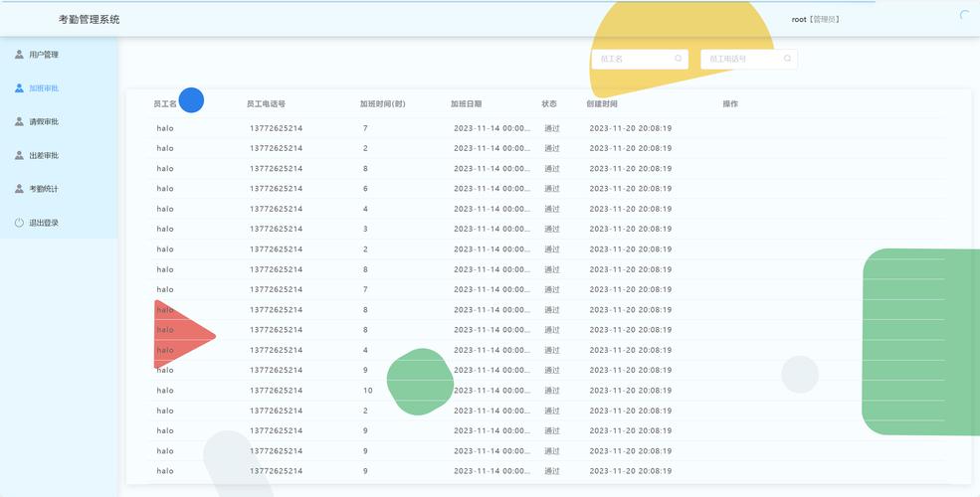Screen dimensions: 980x497
Task: Click the 出差审批 person icon in sidebar
Action: (19, 155)
